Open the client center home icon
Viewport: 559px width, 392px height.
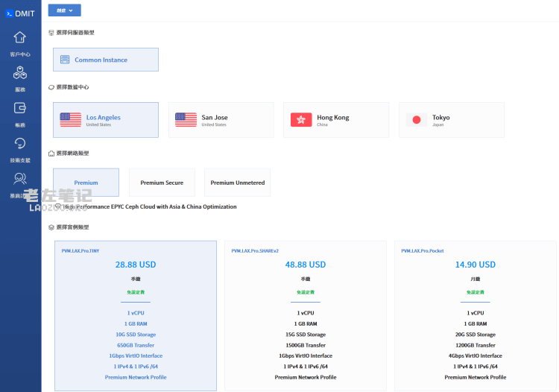[20, 38]
